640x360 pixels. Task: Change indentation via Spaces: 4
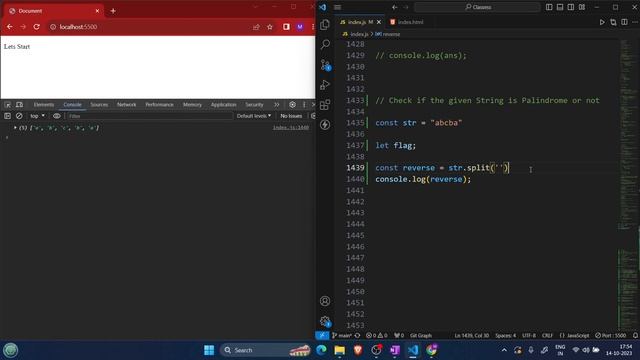click(505, 335)
